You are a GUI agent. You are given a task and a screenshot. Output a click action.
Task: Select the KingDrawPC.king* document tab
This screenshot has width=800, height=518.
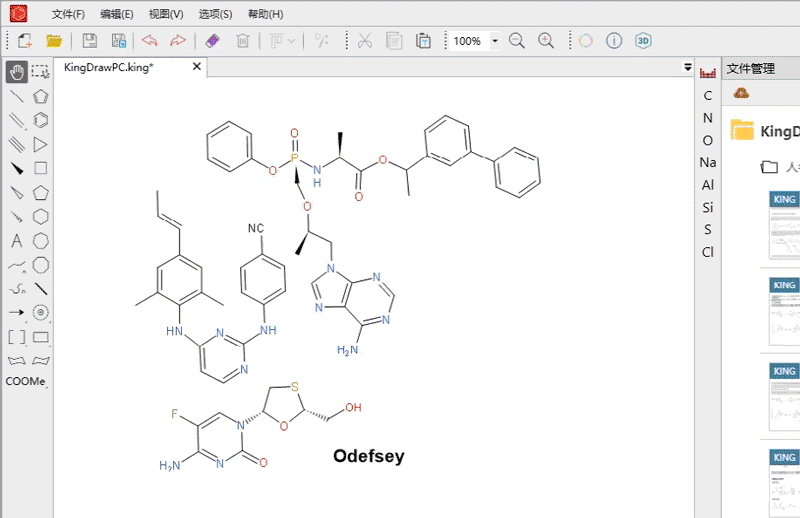108,67
